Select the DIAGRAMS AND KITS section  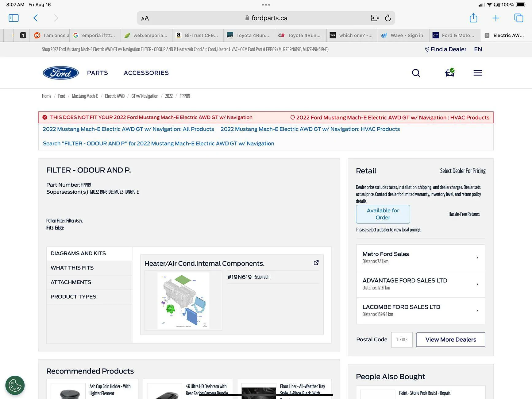tap(89, 254)
